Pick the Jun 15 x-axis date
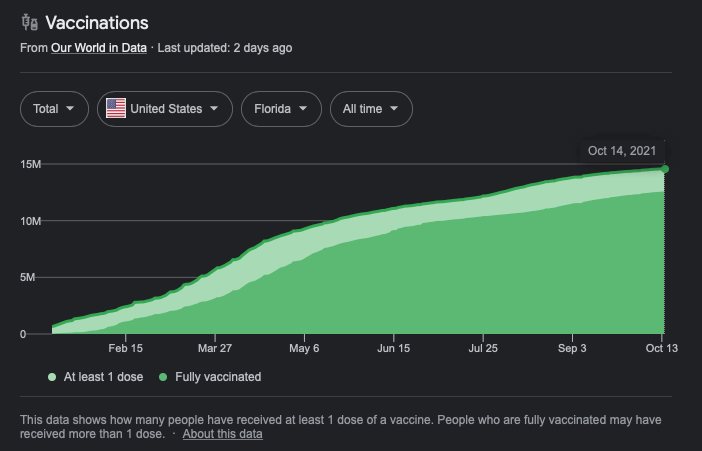The image size is (702, 451). (393, 349)
